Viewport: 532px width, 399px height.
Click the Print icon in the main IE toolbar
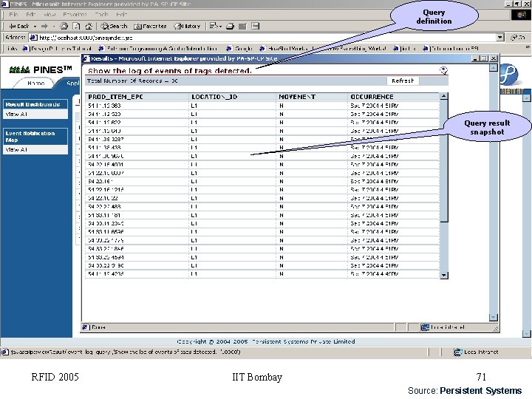[230, 26]
